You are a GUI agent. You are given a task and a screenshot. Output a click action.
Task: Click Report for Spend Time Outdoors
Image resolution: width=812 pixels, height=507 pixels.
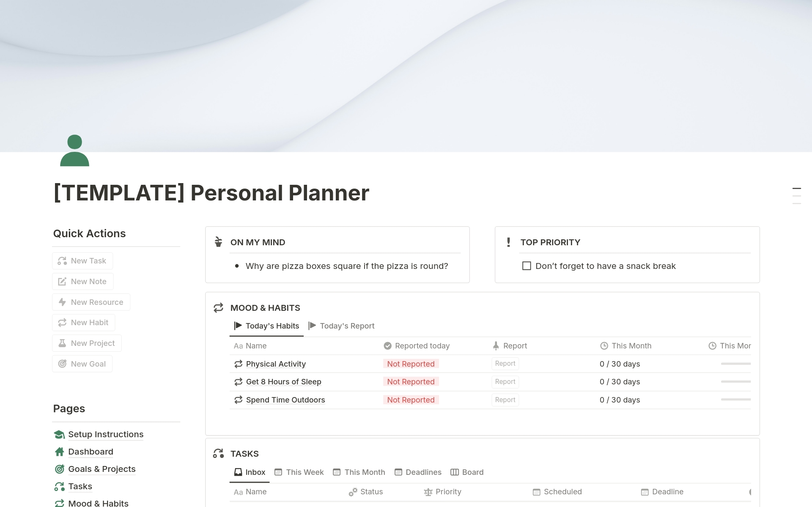pos(505,400)
